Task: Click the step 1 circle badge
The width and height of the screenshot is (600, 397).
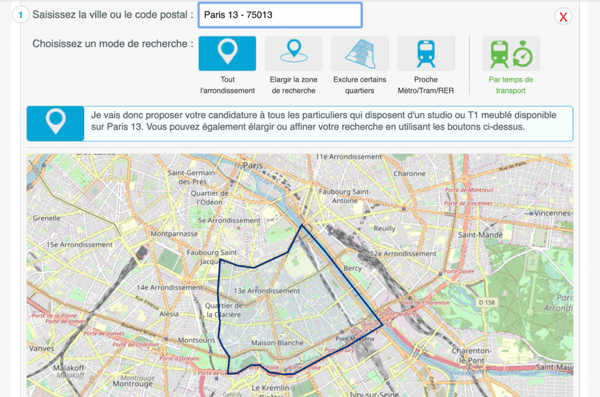Action: tap(21, 15)
